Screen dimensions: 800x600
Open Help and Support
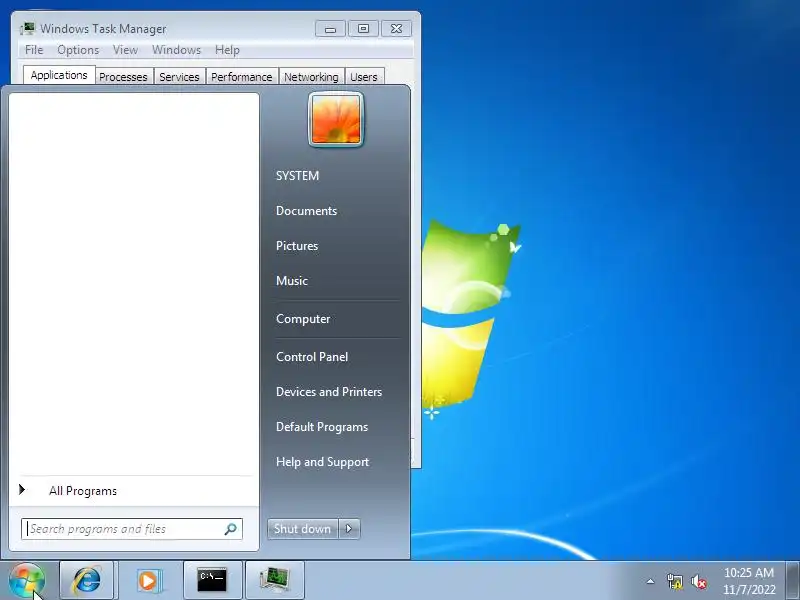pos(322,462)
